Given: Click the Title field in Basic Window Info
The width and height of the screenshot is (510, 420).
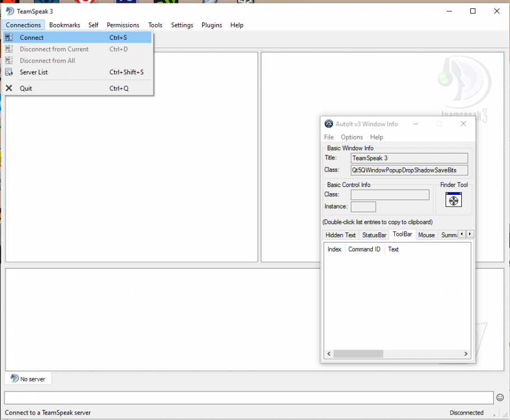Looking at the screenshot, I should pos(409,158).
